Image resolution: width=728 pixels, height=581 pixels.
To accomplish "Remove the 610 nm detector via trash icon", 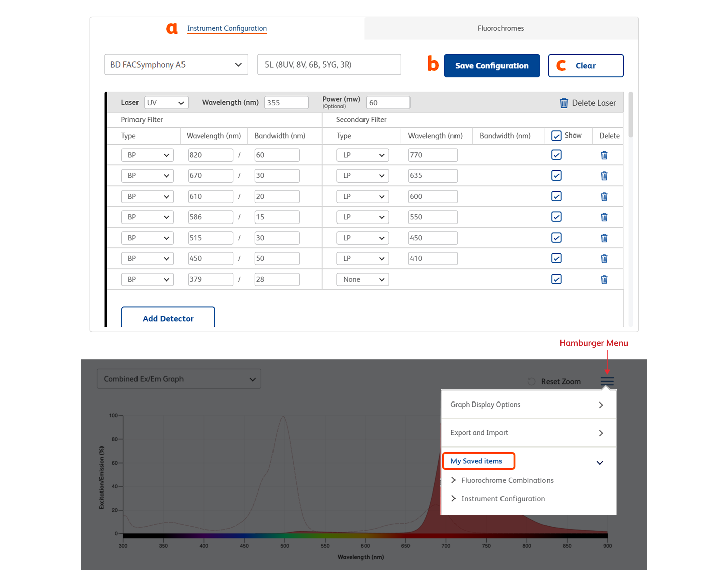I will 604,197.
